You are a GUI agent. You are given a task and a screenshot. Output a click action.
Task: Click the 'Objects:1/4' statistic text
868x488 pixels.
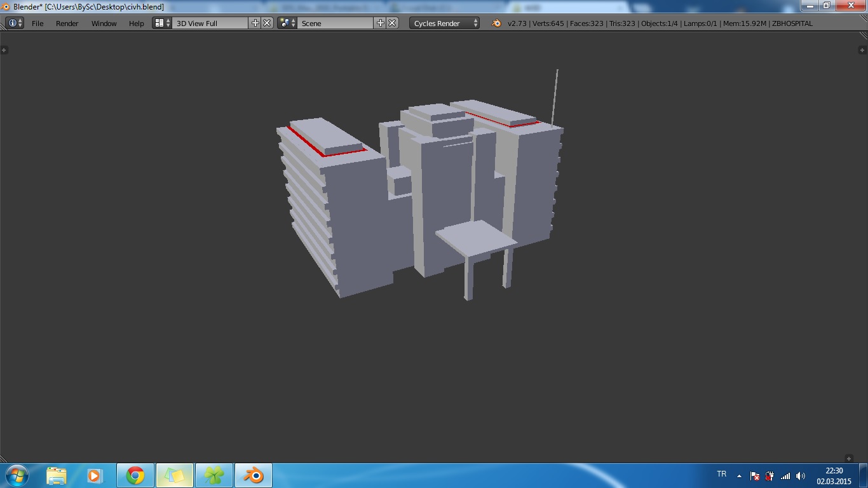[660, 24]
